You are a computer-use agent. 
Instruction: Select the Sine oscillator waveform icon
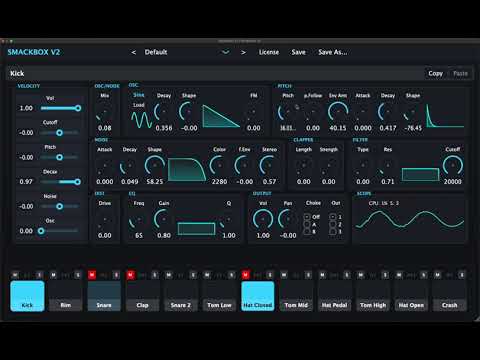[x=141, y=120]
